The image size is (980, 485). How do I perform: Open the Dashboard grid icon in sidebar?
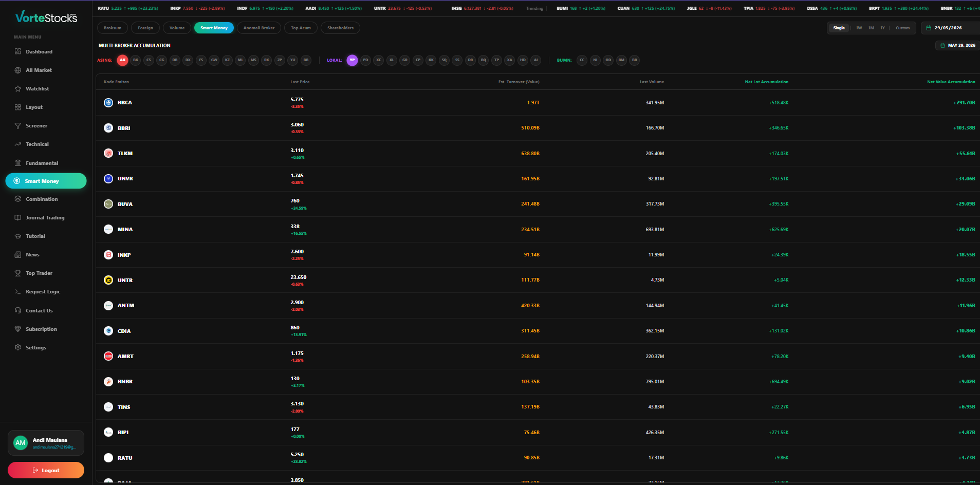(x=18, y=51)
